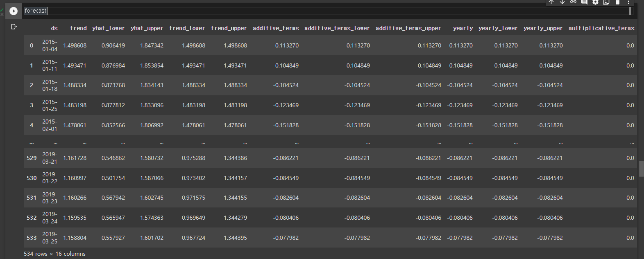This screenshot has height=259, width=644.
Task: Copy link to cell icon
Action: tap(574, 2)
